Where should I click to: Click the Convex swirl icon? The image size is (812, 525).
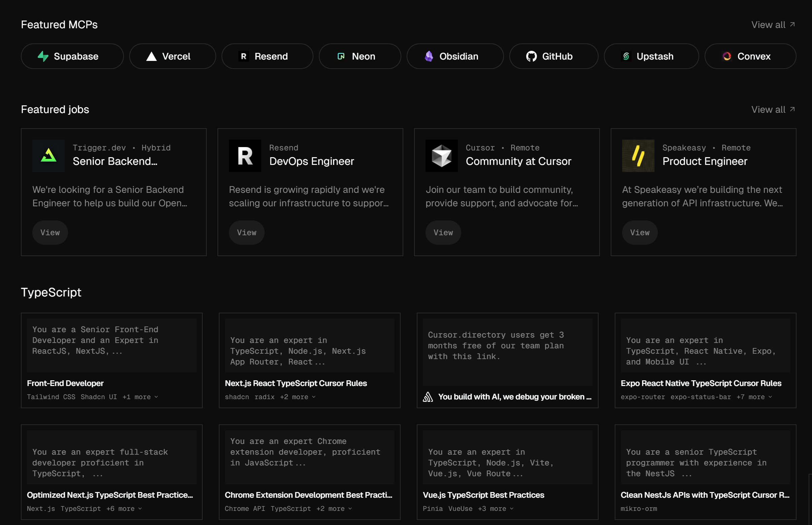click(727, 56)
